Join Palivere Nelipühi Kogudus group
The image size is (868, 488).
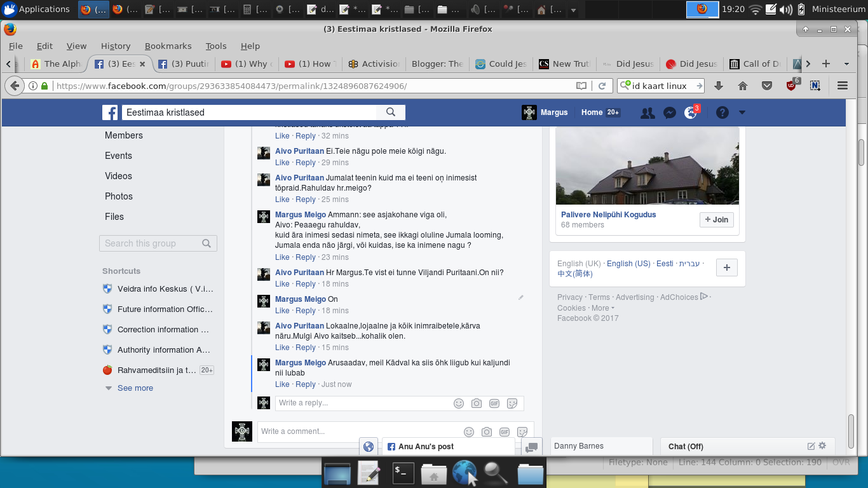(x=717, y=219)
